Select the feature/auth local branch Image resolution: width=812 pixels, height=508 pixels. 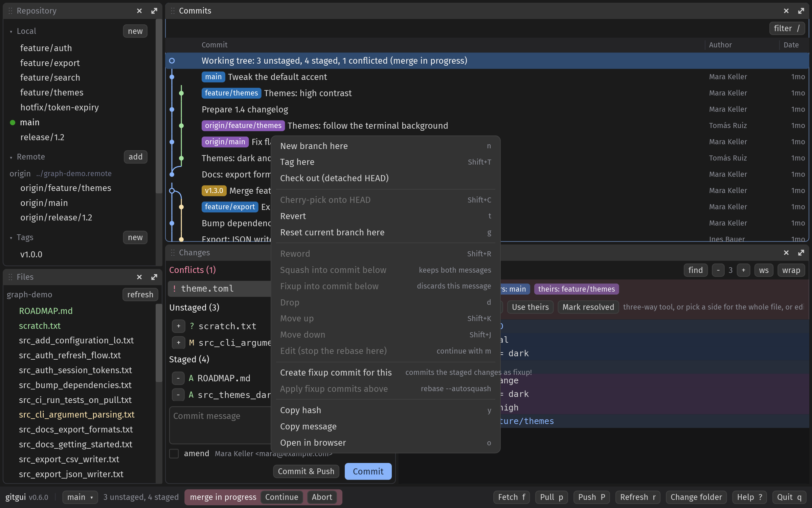point(46,48)
